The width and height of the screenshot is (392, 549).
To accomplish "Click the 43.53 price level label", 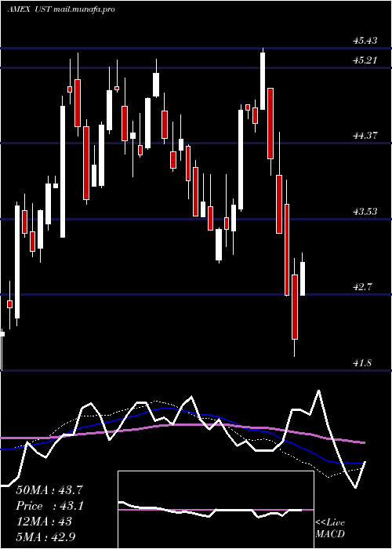I will pos(365,212).
